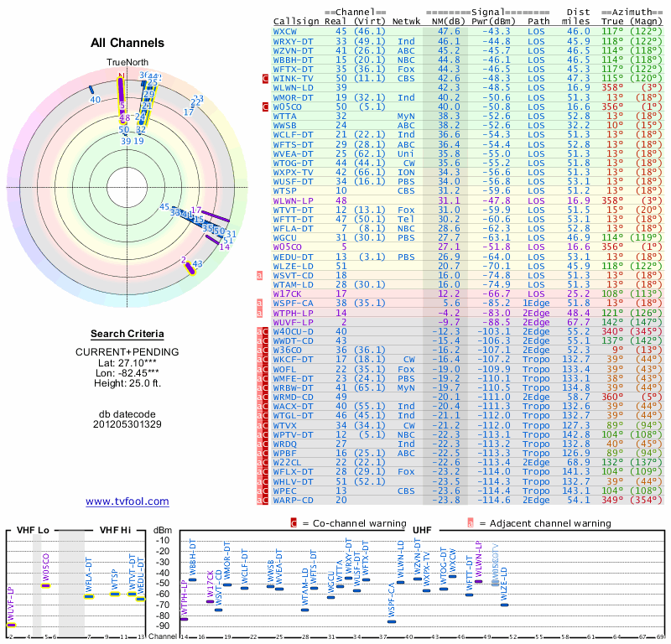Click the warning badge beside W40CU-D row
Image resolution: width=671 pixels, height=644 pixels.
263,331
